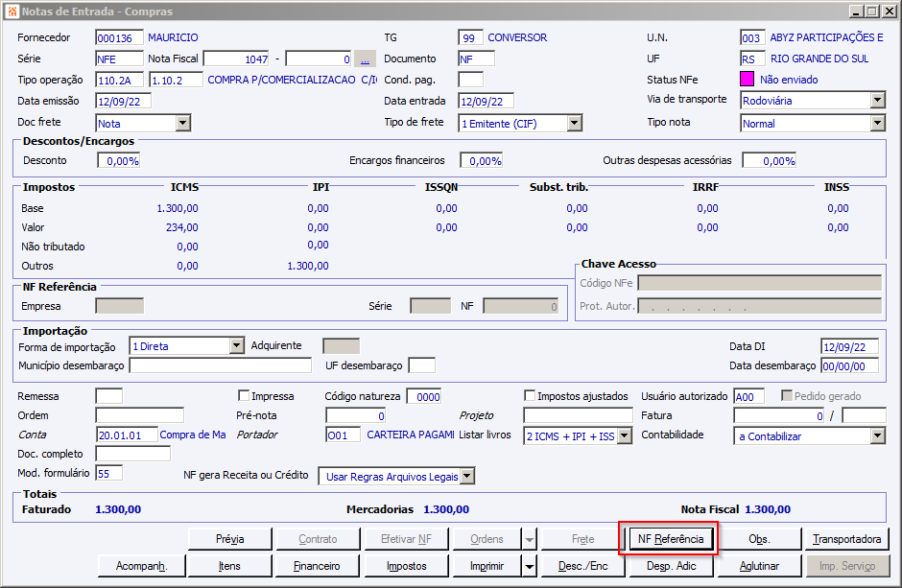Expand the Forma de importação dropdown
The height and width of the screenshot is (588, 902).
(x=237, y=346)
